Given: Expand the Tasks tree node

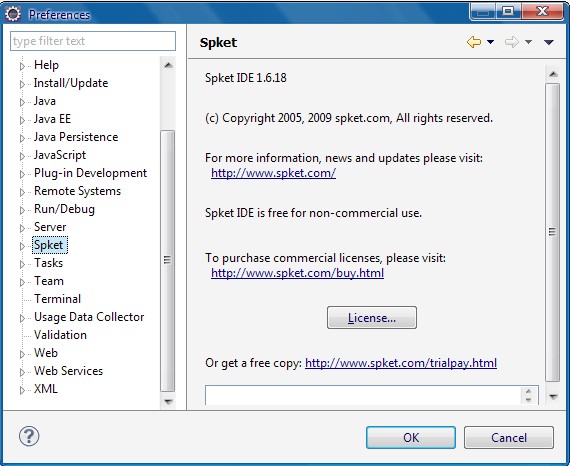Looking at the screenshot, I should (22, 264).
